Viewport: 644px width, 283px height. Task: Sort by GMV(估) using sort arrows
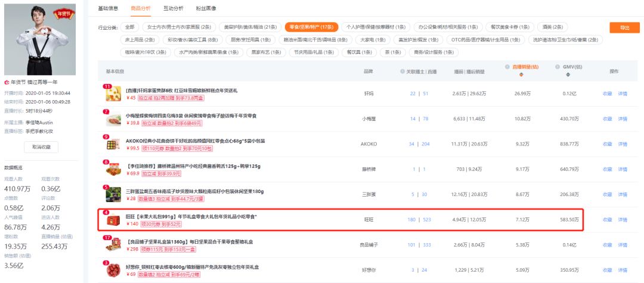pos(568,74)
